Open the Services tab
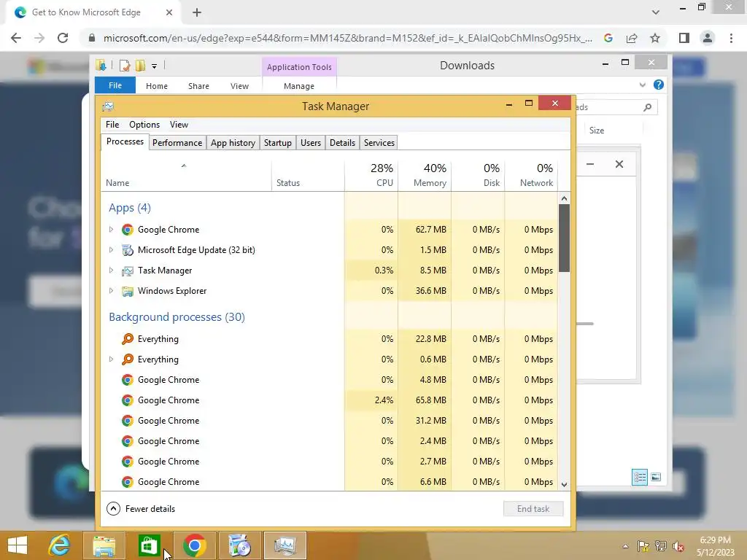Image resolution: width=747 pixels, height=560 pixels. coord(379,143)
